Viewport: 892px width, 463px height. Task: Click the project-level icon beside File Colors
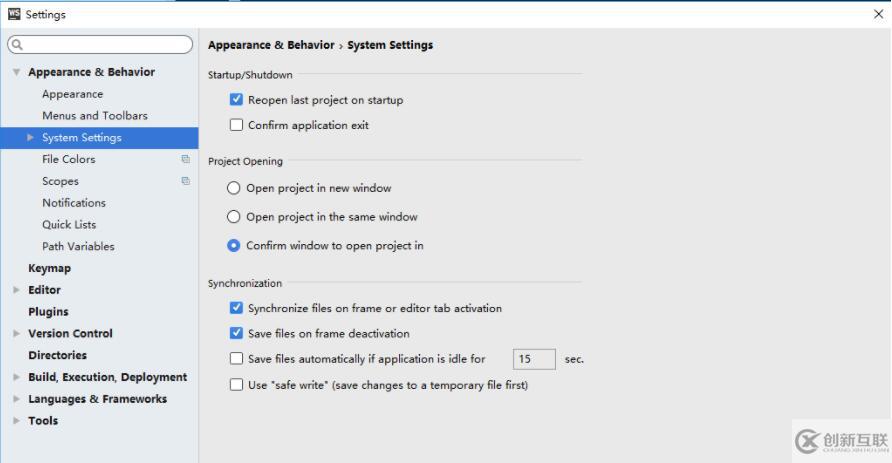(185, 159)
